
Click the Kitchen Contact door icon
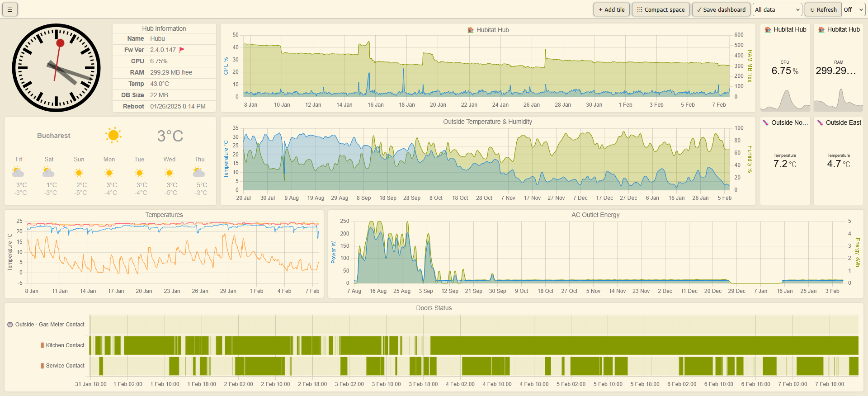click(x=42, y=345)
